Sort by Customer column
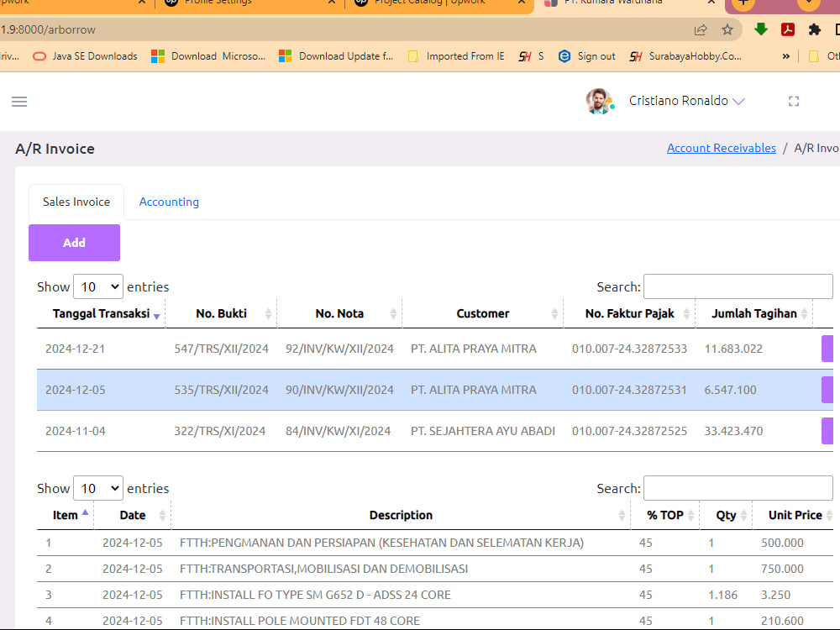The image size is (840, 630). click(x=483, y=314)
